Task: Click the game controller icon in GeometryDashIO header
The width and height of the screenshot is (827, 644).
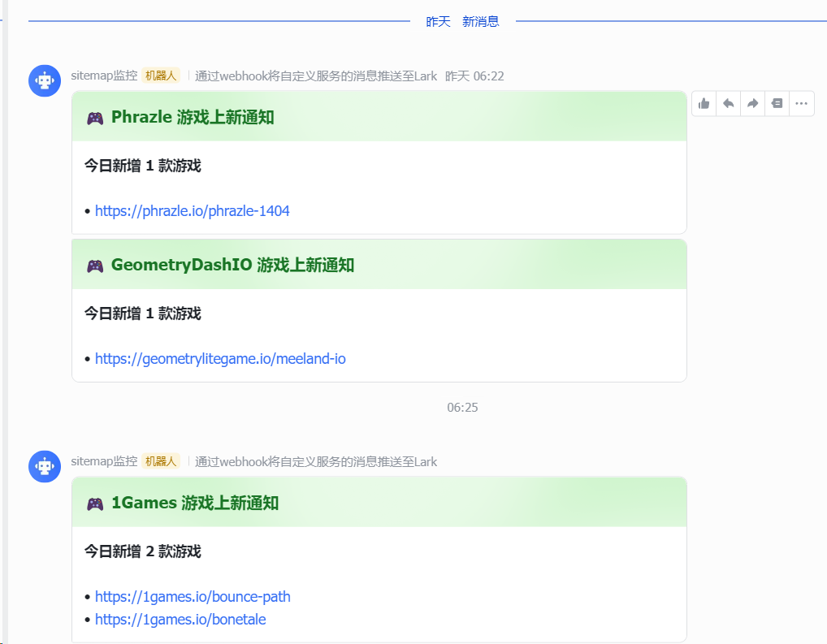Action: pyautogui.click(x=94, y=263)
